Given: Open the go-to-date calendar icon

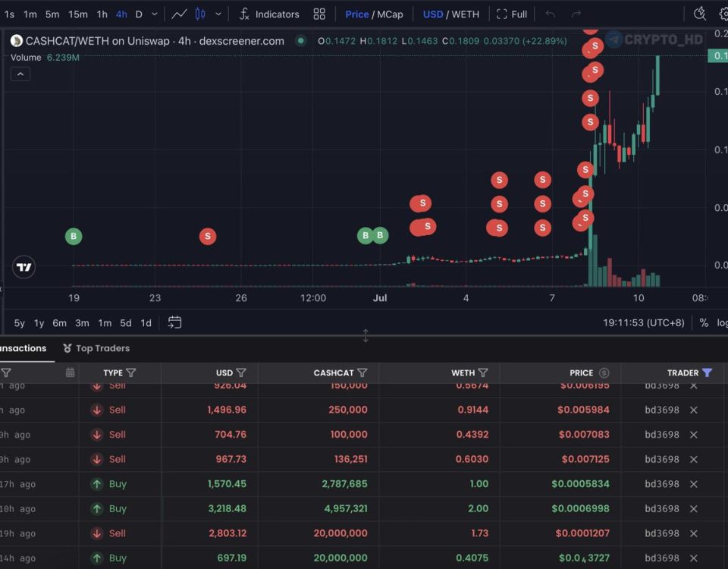Looking at the screenshot, I should pyautogui.click(x=174, y=322).
